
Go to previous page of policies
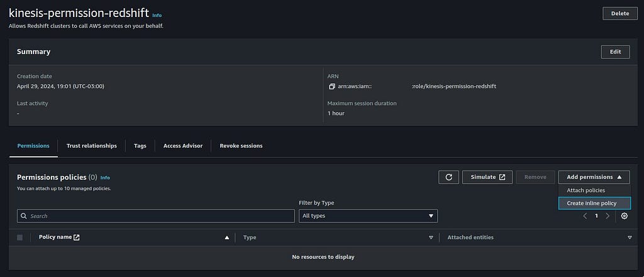click(585, 216)
